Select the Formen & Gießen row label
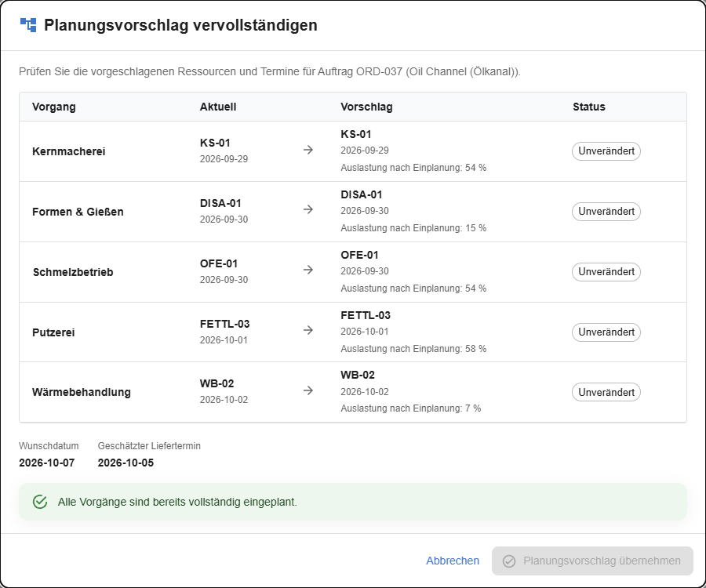Image resolution: width=706 pixels, height=588 pixels. click(78, 212)
